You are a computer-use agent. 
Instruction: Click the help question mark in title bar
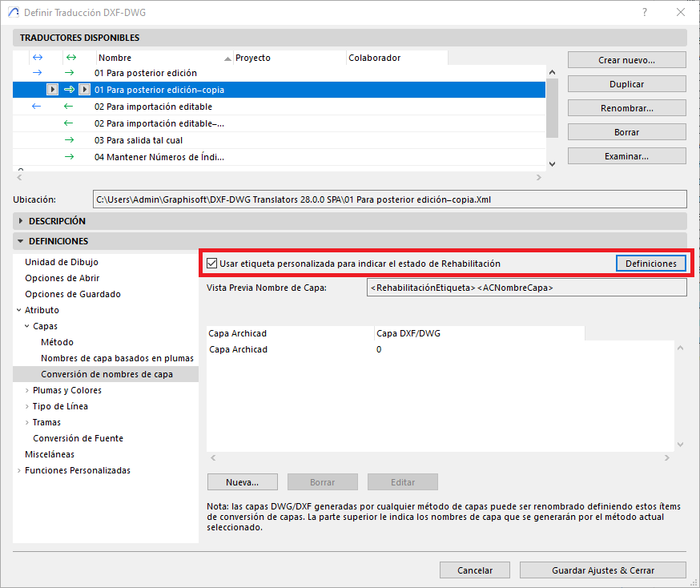645,12
